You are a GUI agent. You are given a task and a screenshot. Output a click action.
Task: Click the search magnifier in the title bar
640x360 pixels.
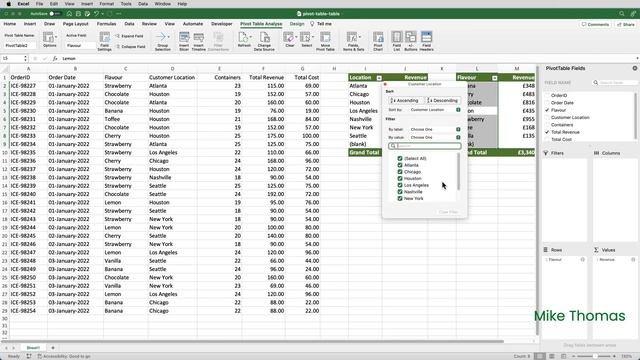point(622,13)
